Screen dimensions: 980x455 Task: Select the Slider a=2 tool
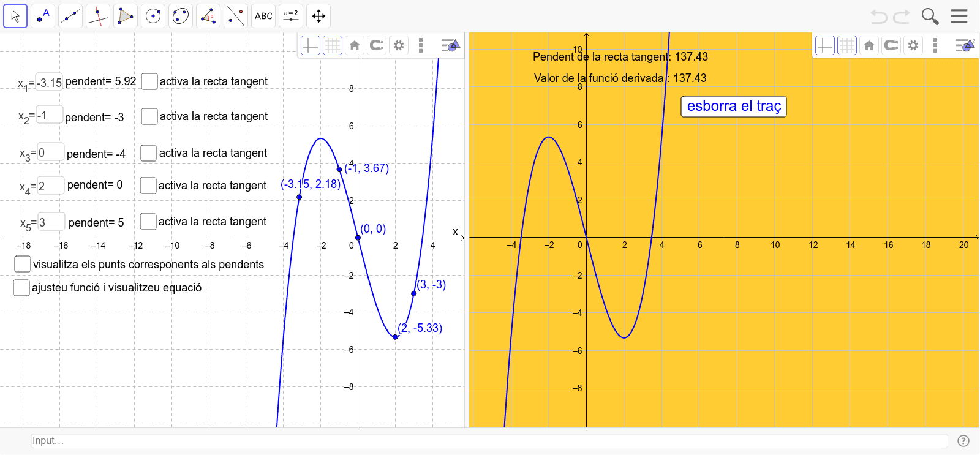tap(291, 16)
